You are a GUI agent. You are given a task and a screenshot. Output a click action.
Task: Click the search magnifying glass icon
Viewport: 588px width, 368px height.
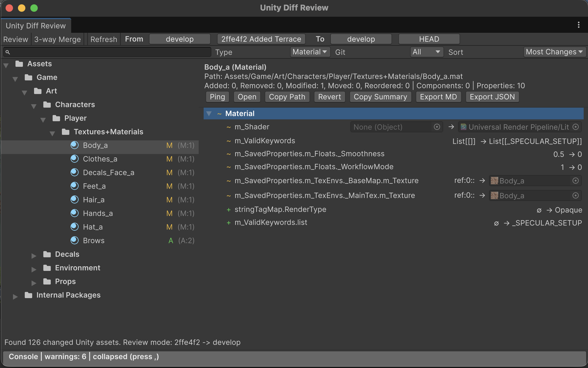[8, 52]
